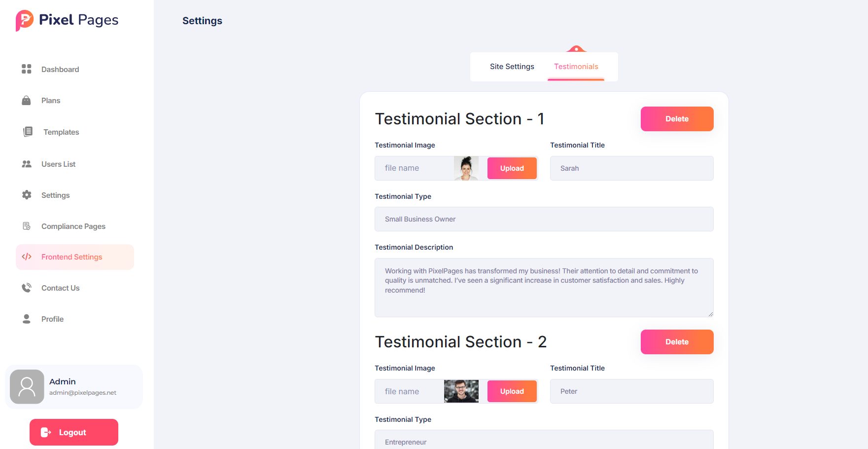Click the Contact Us phone icon
The width and height of the screenshot is (868, 449).
pos(27,288)
